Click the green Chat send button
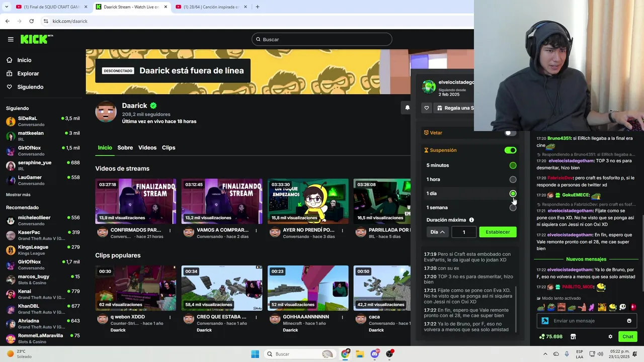 point(628,337)
